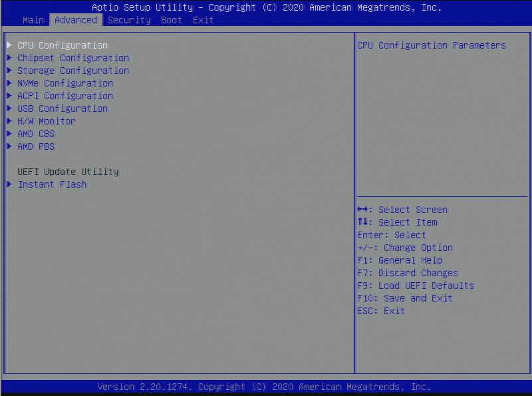The width and height of the screenshot is (532, 396).
Task: Go to the Boot tab
Action: point(172,20)
